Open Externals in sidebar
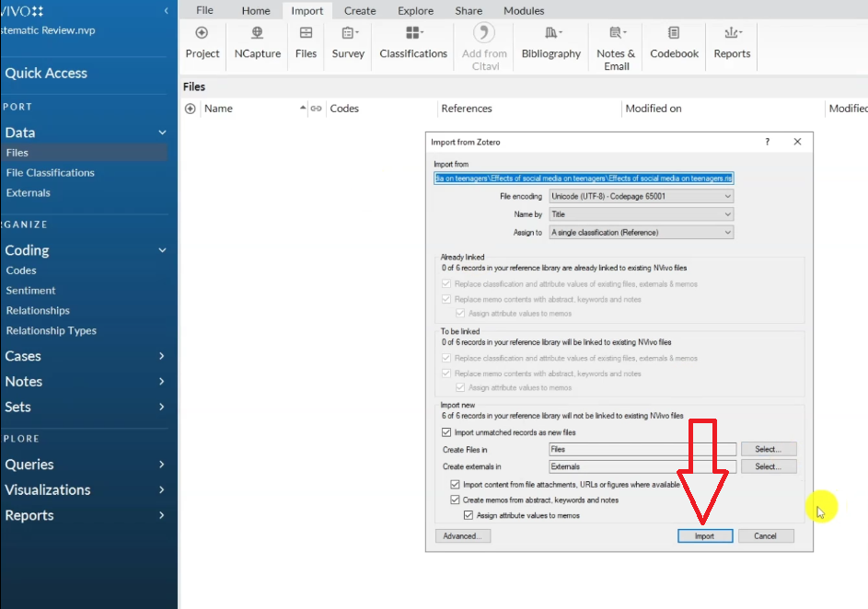868x609 pixels. click(x=29, y=192)
